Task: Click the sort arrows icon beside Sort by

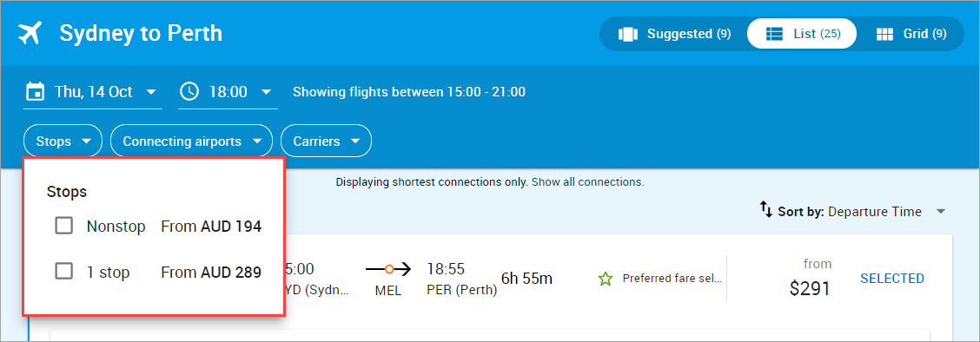Action: pos(766,210)
